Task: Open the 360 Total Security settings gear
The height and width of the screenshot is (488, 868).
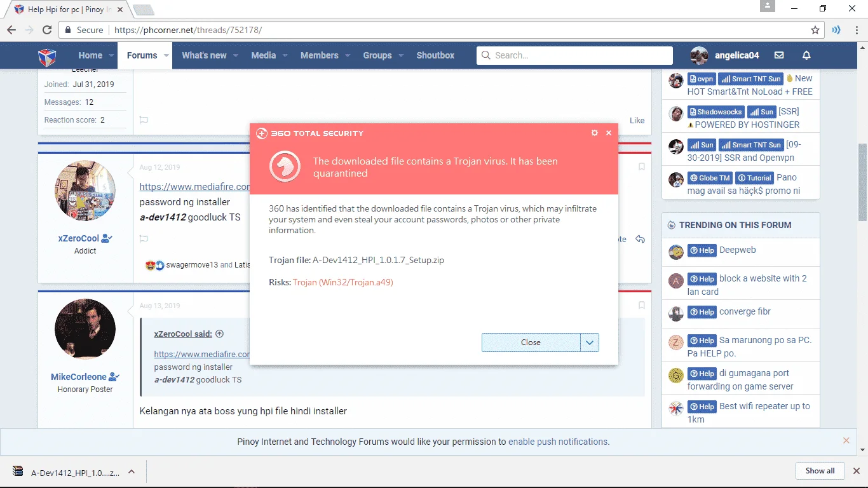Action: [x=595, y=133]
